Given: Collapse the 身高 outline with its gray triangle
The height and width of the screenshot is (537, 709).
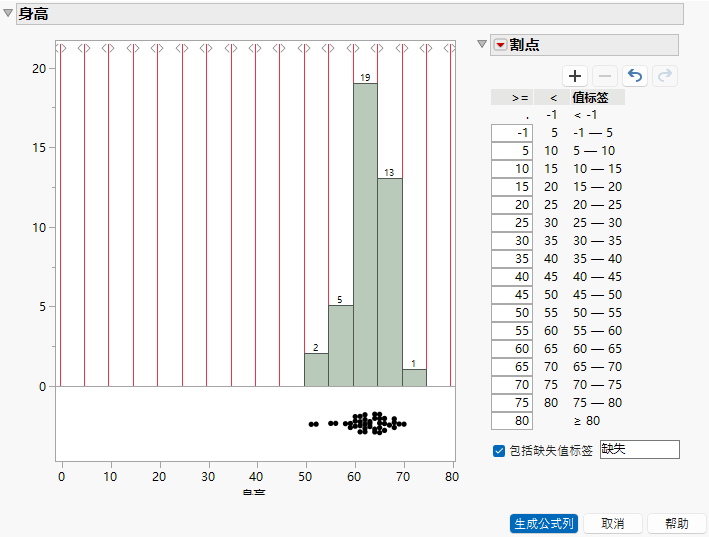Looking at the screenshot, I should pos(8,13).
